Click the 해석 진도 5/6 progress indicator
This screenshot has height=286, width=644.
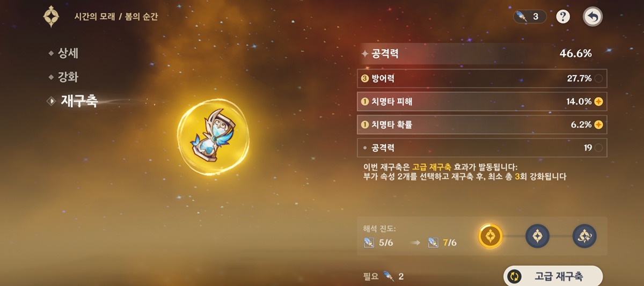tap(378, 243)
